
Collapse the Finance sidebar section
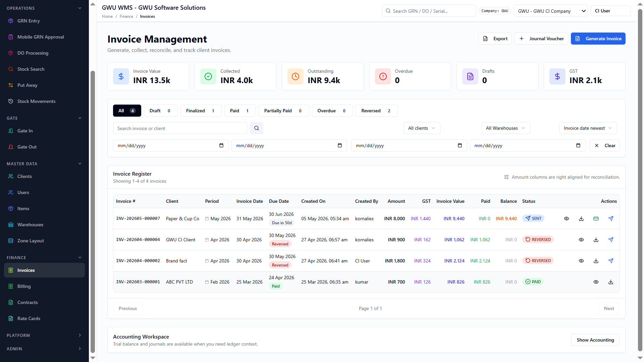point(44,257)
